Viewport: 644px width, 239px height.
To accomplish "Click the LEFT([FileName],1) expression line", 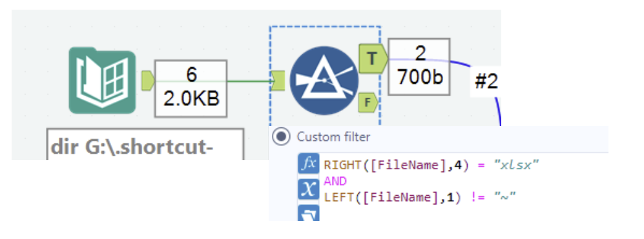I will (x=419, y=197).
